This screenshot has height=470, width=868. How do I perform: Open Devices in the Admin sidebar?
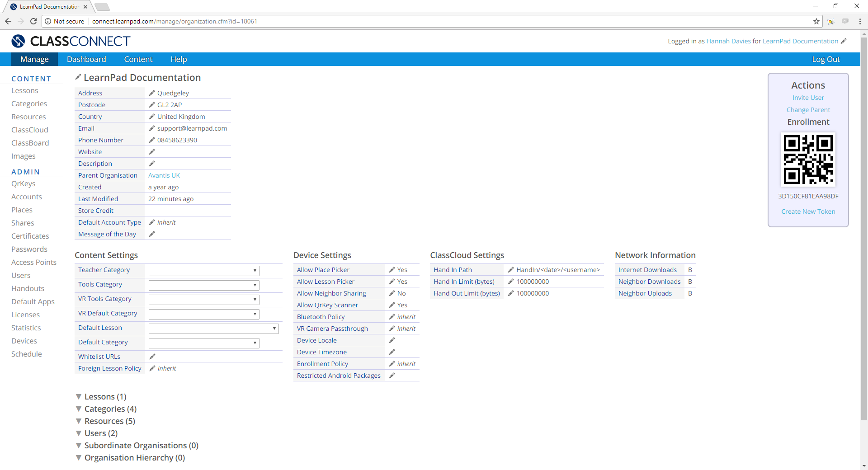click(x=24, y=341)
